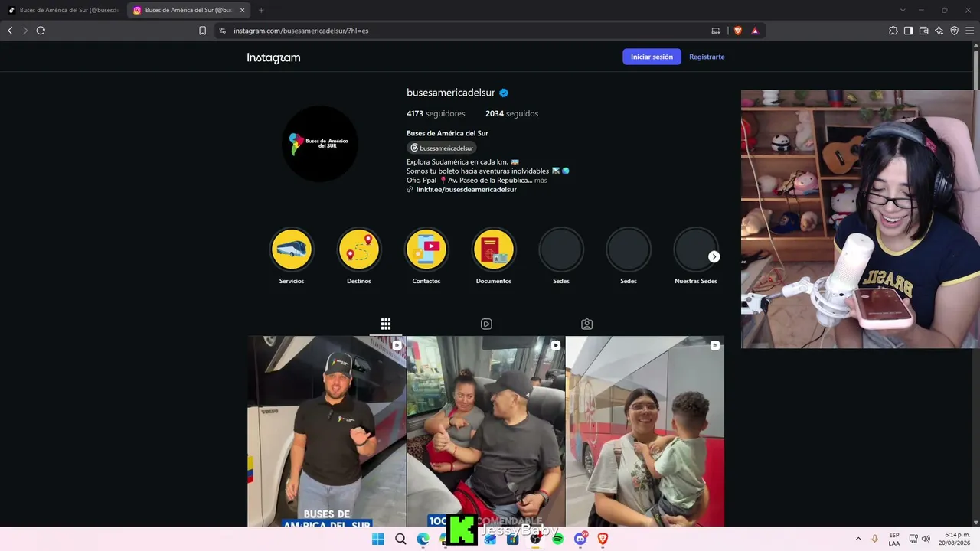Click the verified badge next to busesamericadelsur

pos(504,93)
